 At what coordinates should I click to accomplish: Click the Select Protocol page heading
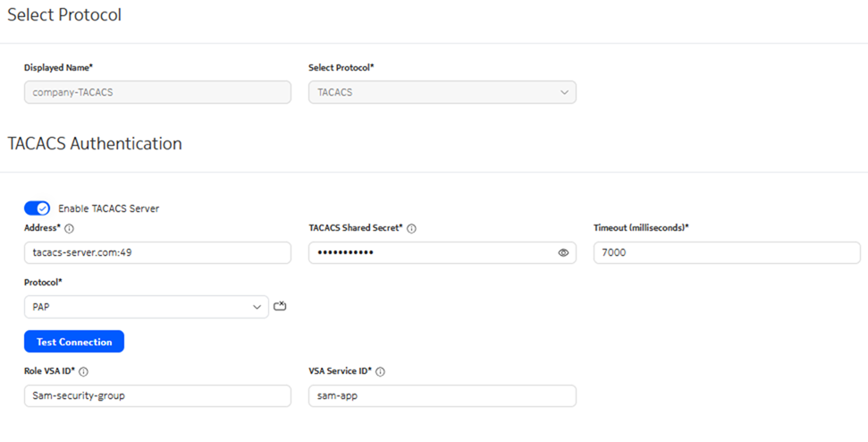[64, 15]
